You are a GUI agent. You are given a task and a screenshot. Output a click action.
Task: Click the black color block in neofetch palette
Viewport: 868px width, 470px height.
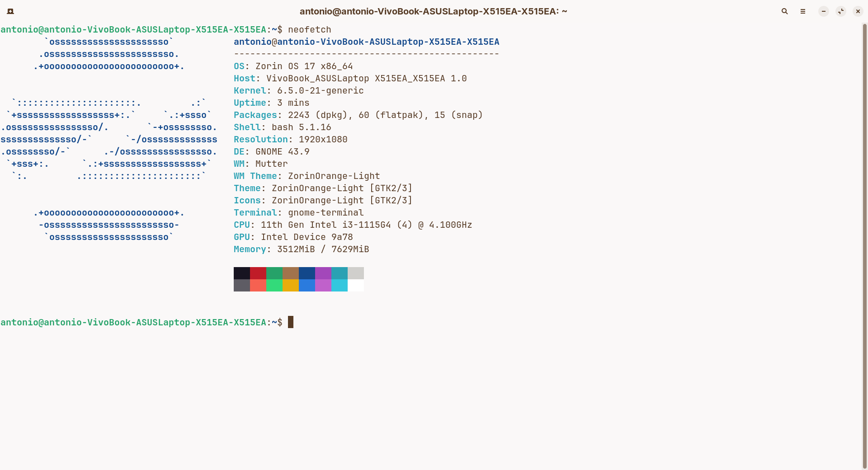click(x=242, y=273)
